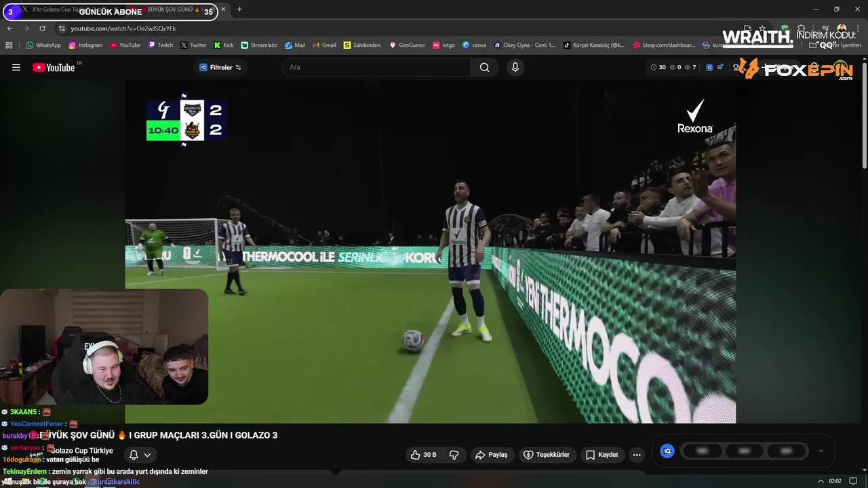Save video with Kaydet button

602,455
